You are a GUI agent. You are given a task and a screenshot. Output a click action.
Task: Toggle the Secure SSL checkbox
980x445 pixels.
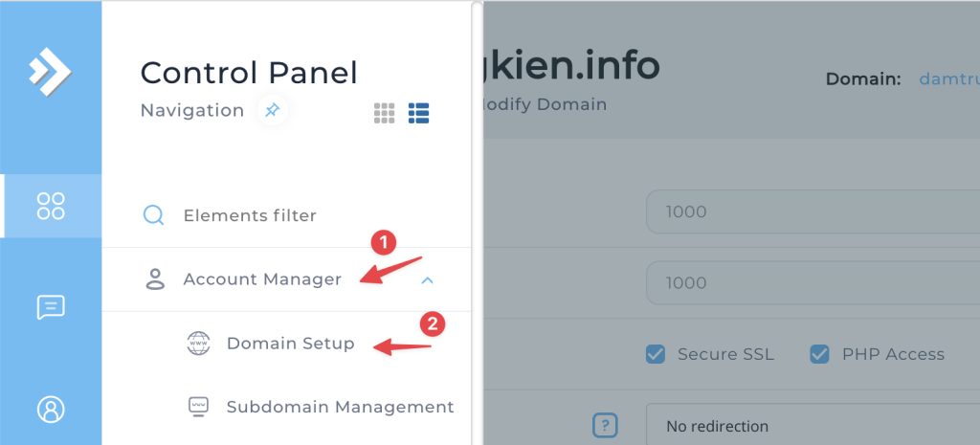(656, 354)
